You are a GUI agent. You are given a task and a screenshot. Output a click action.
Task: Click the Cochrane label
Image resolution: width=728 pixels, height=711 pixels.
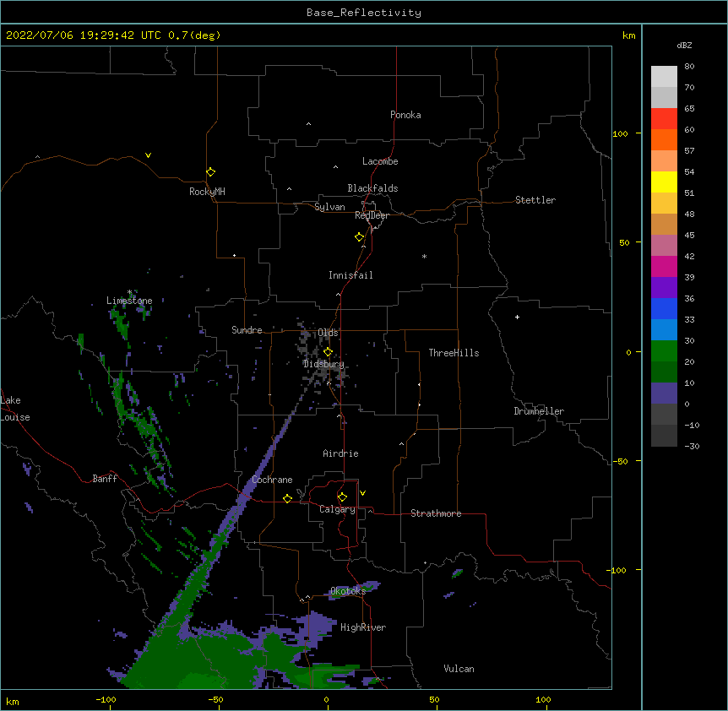point(272,480)
